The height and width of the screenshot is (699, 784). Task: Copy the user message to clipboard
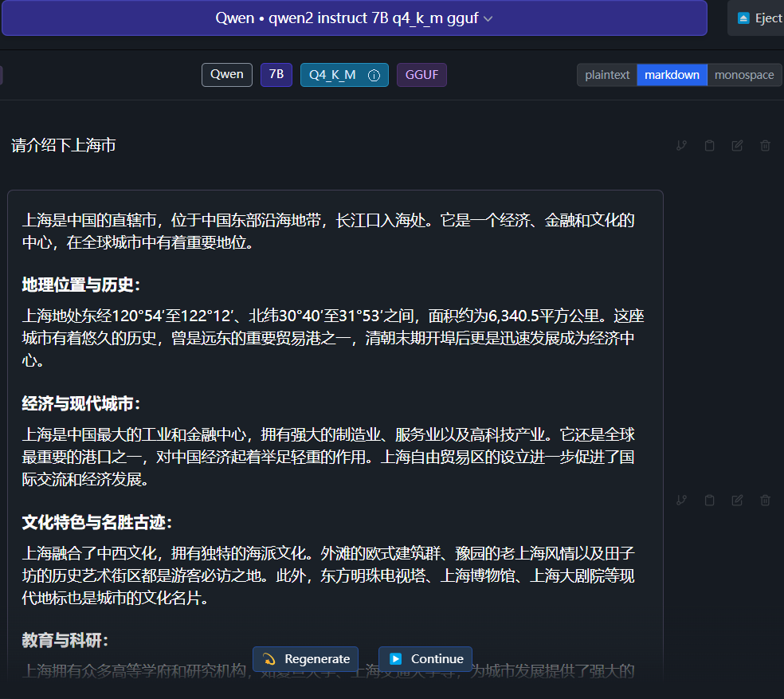tap(709, 145)
